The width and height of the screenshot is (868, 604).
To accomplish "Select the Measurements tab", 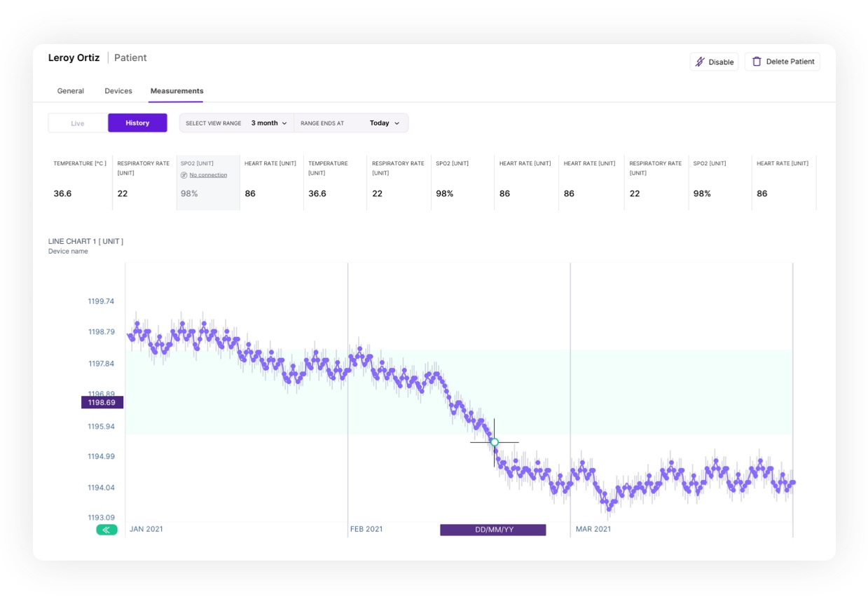I will 177,91.
